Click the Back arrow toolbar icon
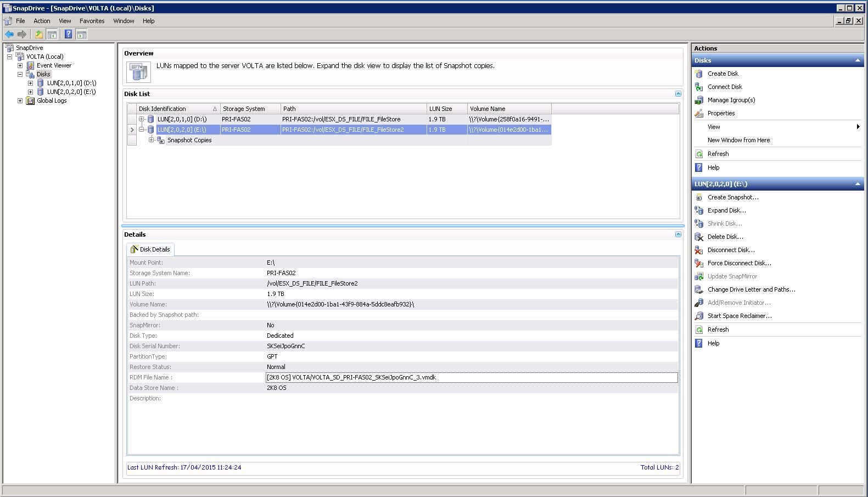The height and width of the screenshot is (497, 868). [9, 34]
